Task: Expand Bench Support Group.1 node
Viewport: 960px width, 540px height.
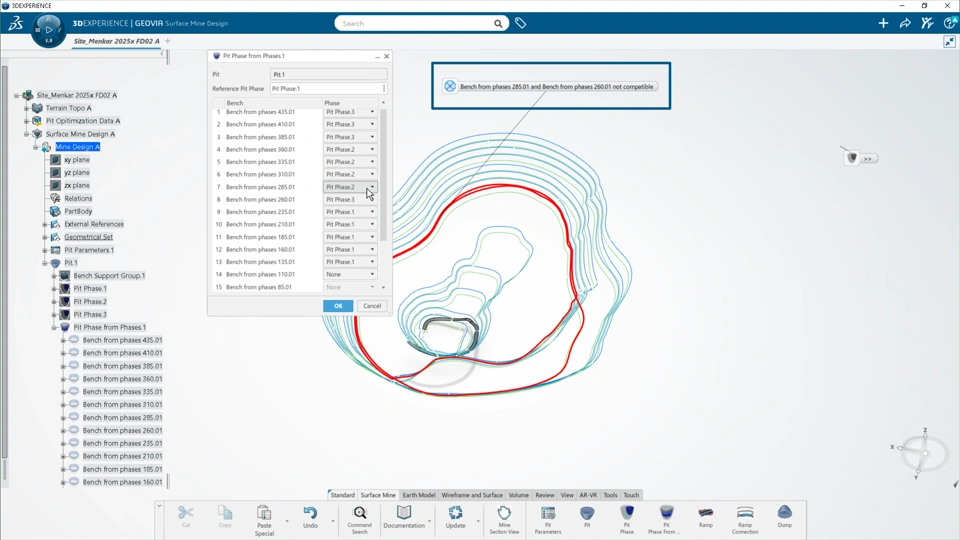Action: pyautogui.click(x=54, y=276)
